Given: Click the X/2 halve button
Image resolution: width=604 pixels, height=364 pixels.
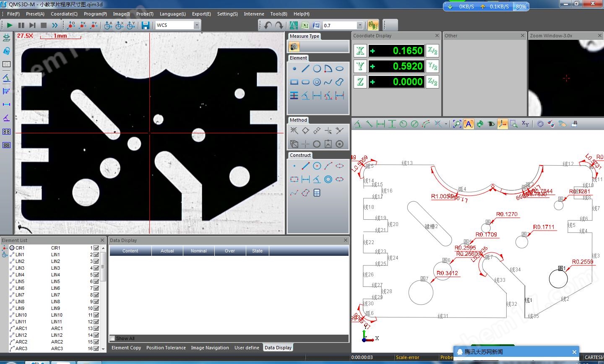Looking at the screenshot, I should [432, 51].
